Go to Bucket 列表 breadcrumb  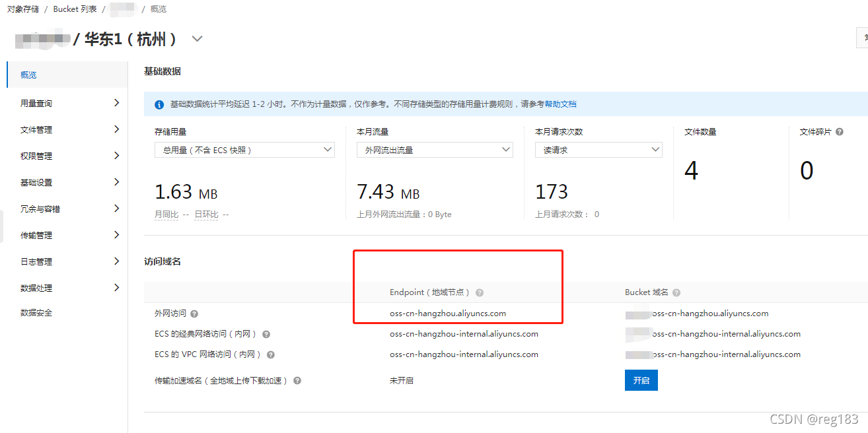75,9
